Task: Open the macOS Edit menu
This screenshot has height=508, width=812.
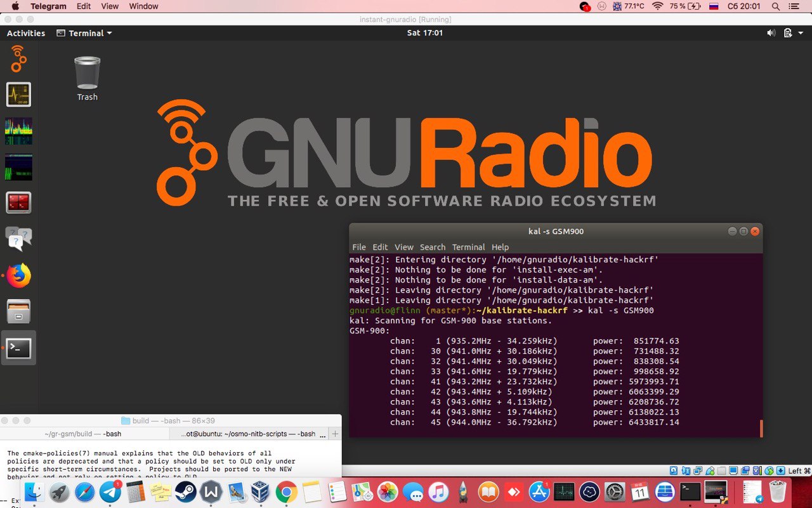Action: [84, 6]
